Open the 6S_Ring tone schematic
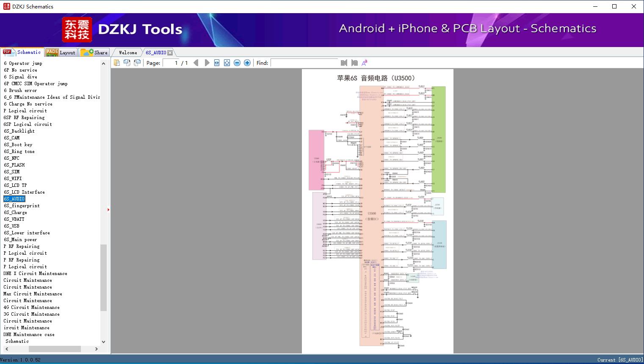The height and width of the screenshot is (364, 644). point(19,151)
